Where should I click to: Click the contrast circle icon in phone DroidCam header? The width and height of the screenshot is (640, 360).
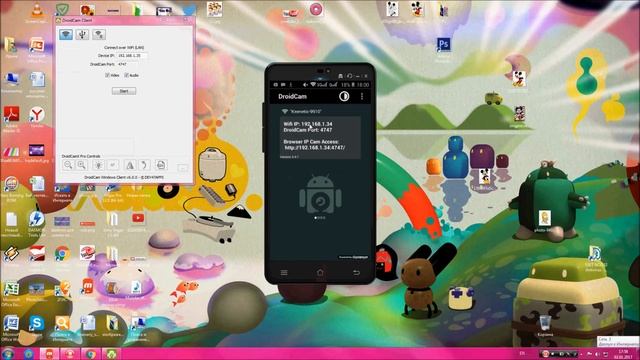tap(344, 96)
